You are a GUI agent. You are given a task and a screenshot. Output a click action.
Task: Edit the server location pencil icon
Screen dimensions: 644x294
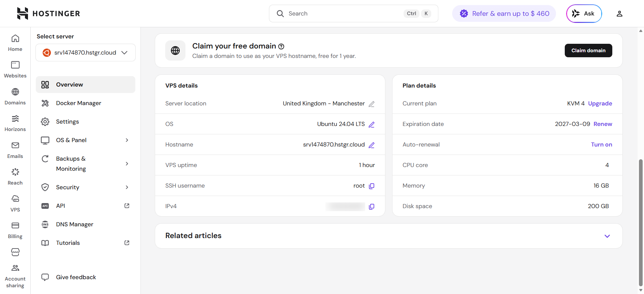tap(372, 104)
